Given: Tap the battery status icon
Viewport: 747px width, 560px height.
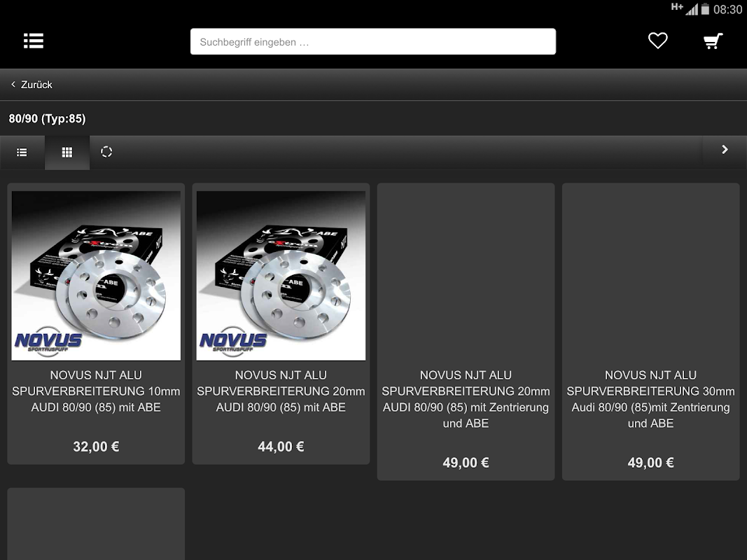Looking at the screenshot, I should 705,9.
